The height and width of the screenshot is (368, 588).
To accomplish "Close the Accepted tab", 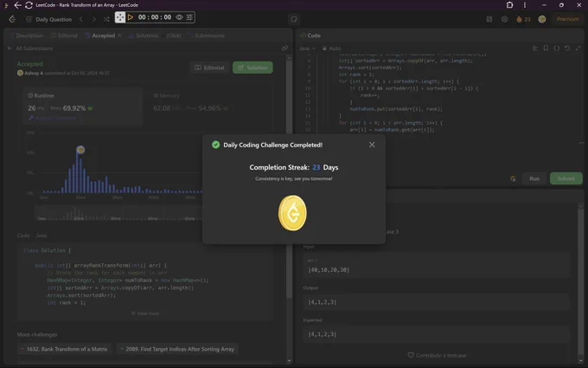I will (x=119, y=36).
